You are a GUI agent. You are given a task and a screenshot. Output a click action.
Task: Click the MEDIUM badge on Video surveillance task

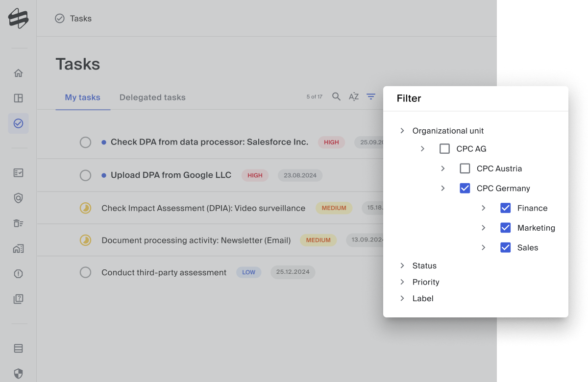pos(334,208)
